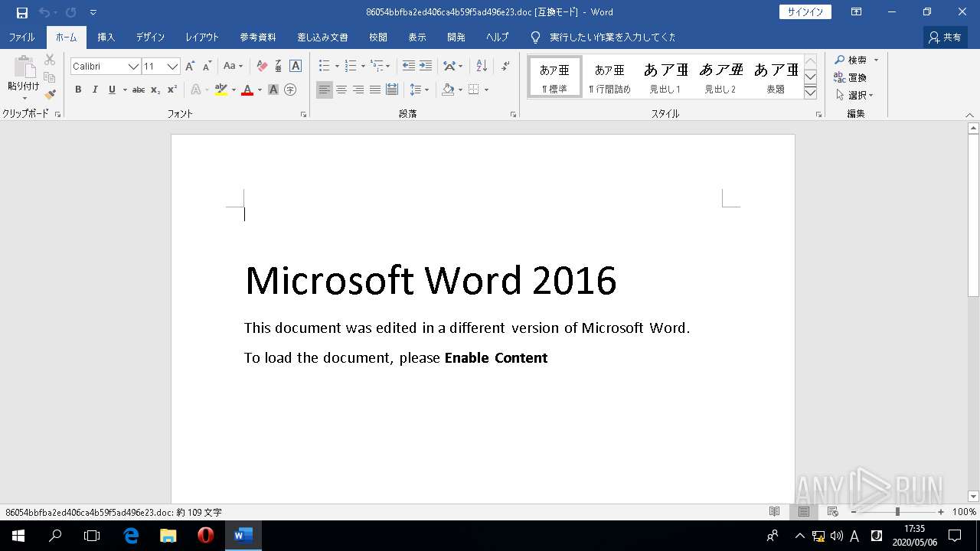Click the サインイン button
Image resolution: width=980 pixels, height=551 pixels.
[805, 12]
